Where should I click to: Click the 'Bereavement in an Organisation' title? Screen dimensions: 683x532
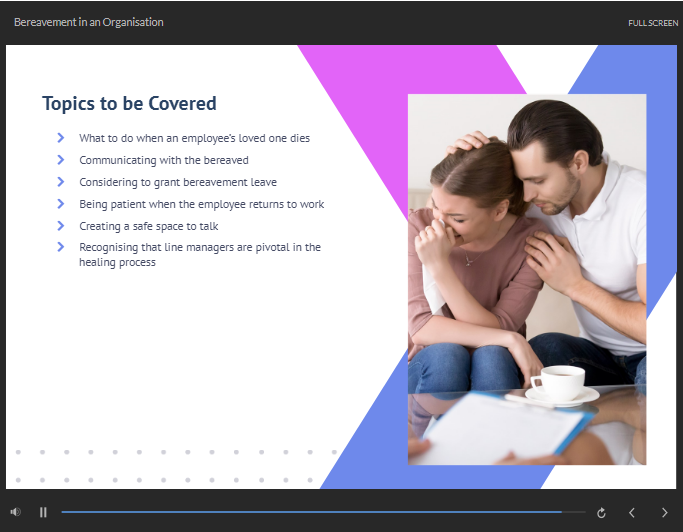point(89,22)
